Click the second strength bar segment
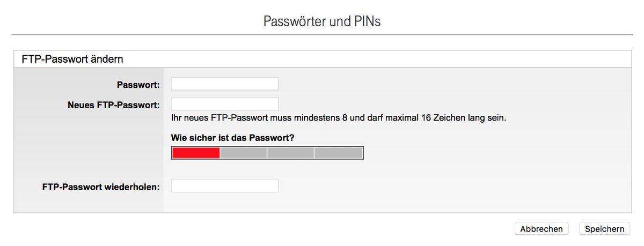Image resolution: width=644 pixels, height=246 pixels. click(x=243, y=153)
